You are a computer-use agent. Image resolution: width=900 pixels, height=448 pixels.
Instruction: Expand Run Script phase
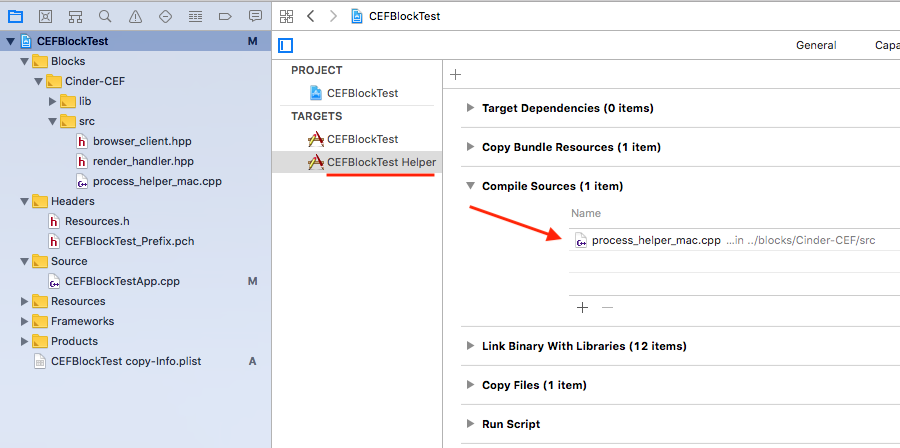pyautogui.click(x=471, y=424)
